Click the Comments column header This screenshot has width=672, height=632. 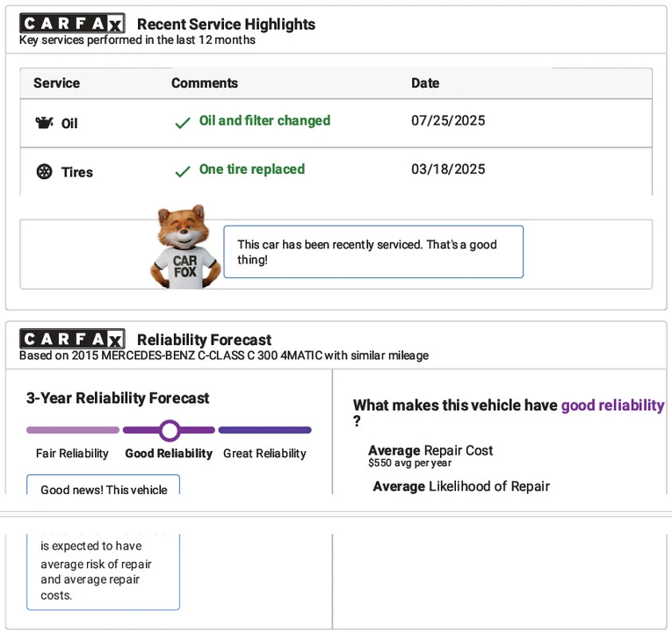point(205,83)
